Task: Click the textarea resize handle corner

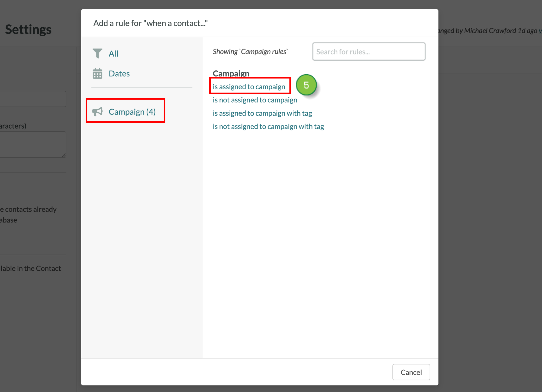Action: pyautogui.click(x=63, y=155)
